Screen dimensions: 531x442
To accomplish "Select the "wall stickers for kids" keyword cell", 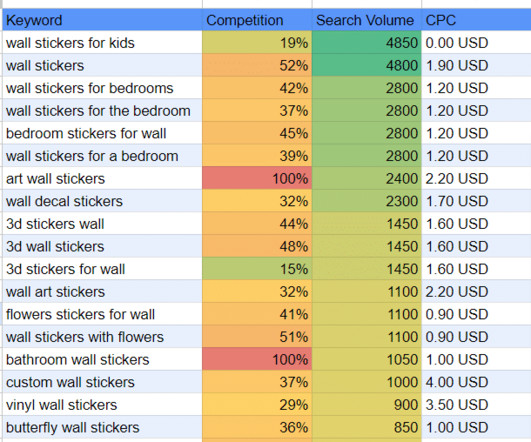I will click(x=102, y=43).
